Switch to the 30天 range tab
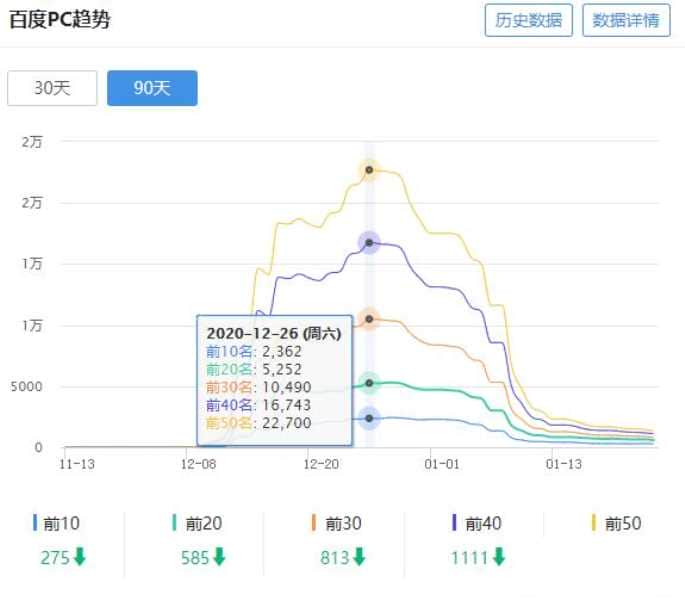 (52, 88)
